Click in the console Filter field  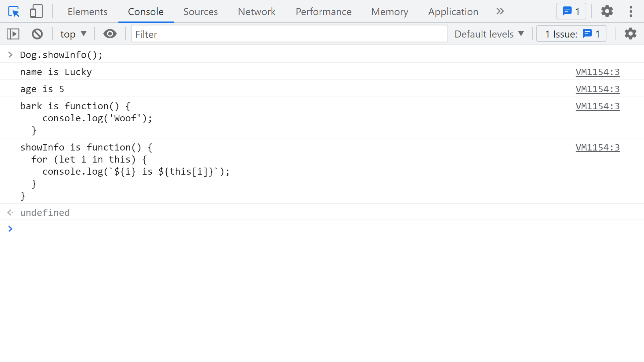click(288, 34)
